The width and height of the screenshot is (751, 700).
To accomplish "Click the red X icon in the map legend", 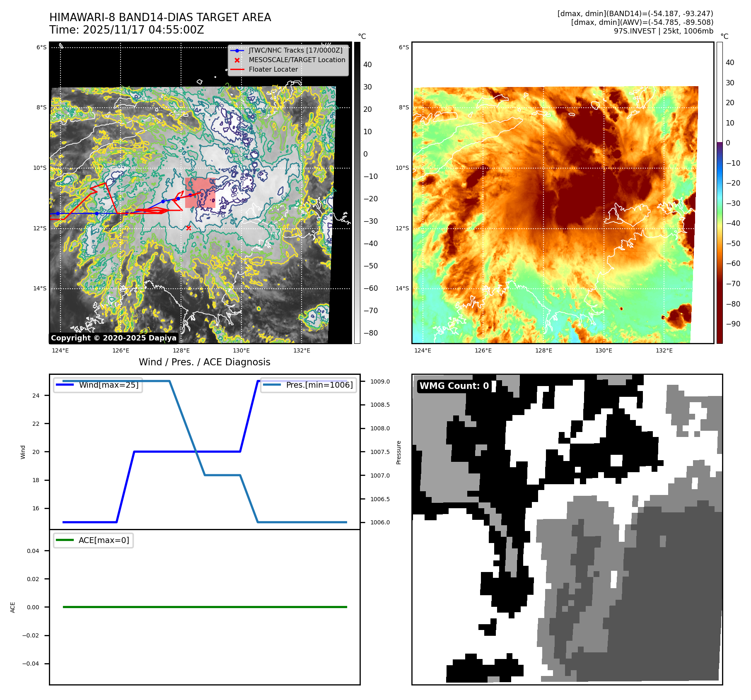I will (x=237, y=60).
